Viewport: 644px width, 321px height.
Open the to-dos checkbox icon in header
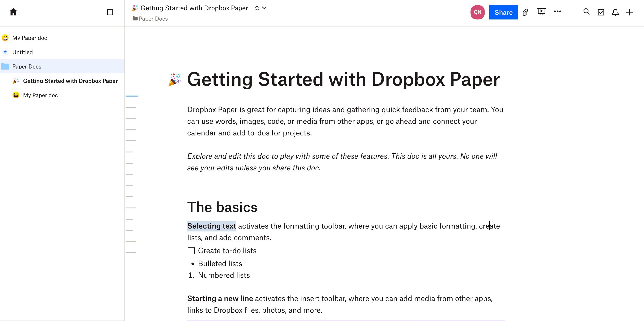tap(601, 12)
